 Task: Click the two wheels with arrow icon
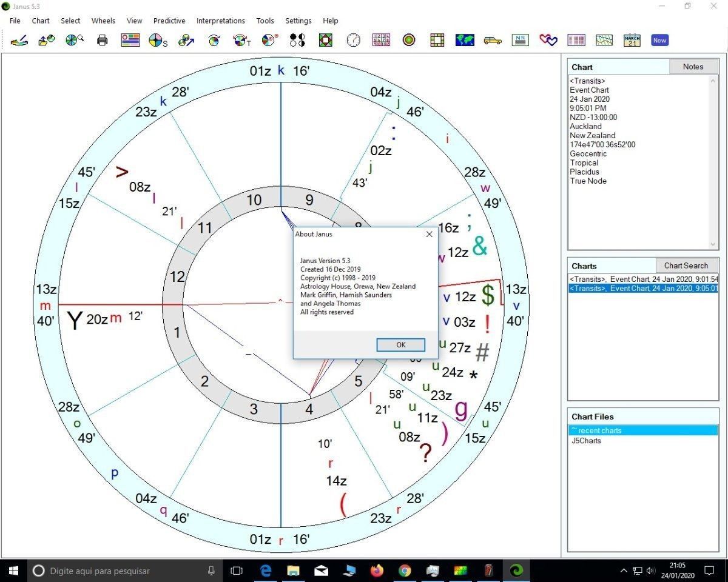(186, 41)
